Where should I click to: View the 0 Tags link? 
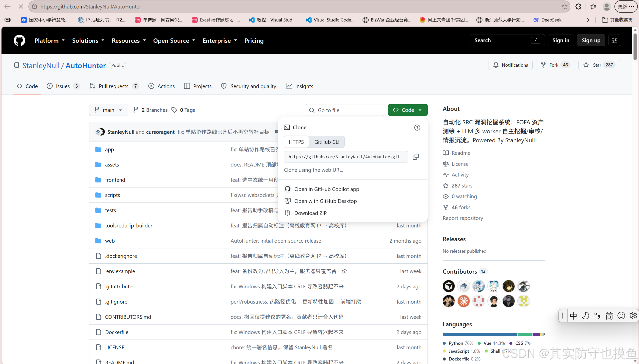[183, 110]
